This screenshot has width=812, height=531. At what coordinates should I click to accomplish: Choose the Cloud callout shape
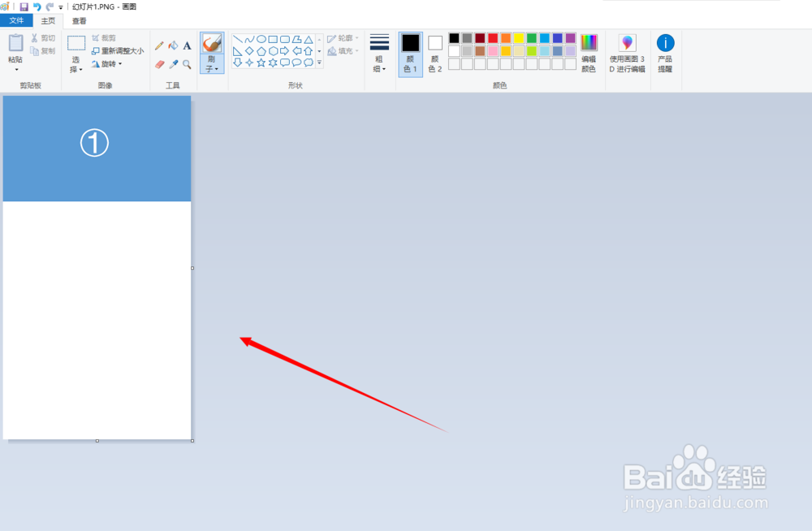click(309, 63)
